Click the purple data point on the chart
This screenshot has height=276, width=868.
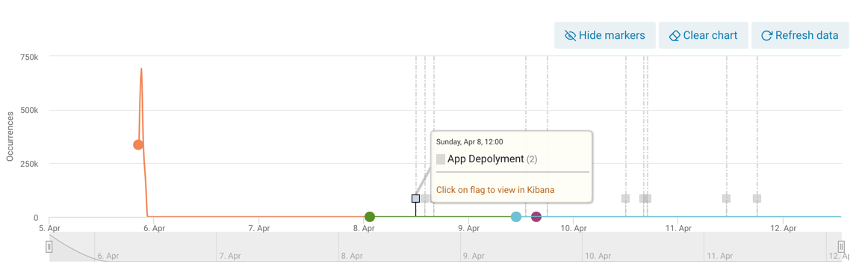pyautogui.click(x=536, y=217)
